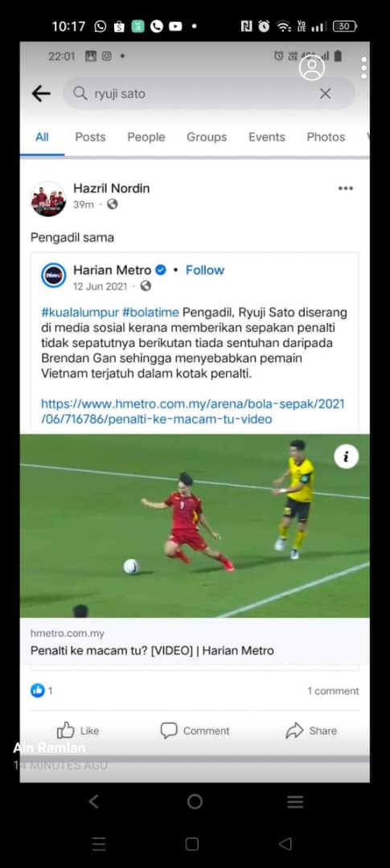Switch to the People tab
The height and width of the screenshot is (868, 390).
[146, 137]
